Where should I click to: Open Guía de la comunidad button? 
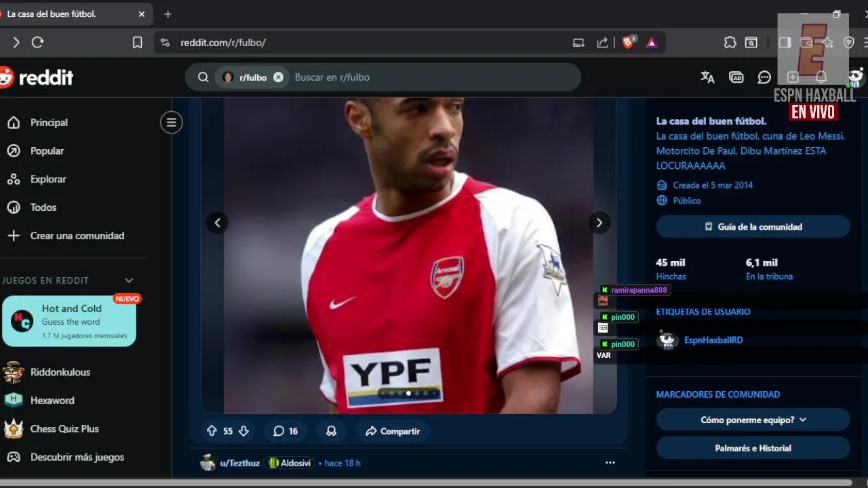(753, 227)
